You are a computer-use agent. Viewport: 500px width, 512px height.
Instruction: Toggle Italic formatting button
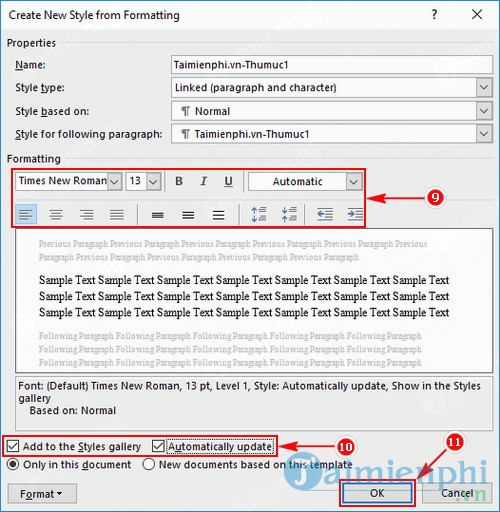pyautogui.click(x=204, y=181)
